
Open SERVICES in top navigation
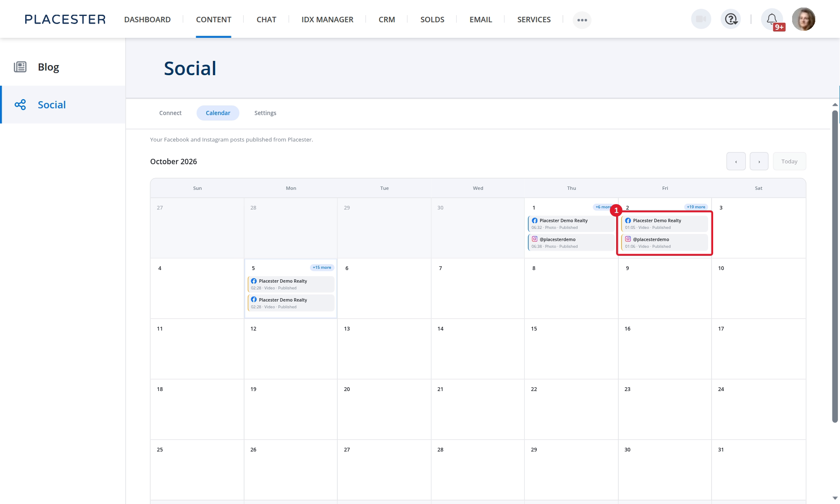tap(534, 19)
